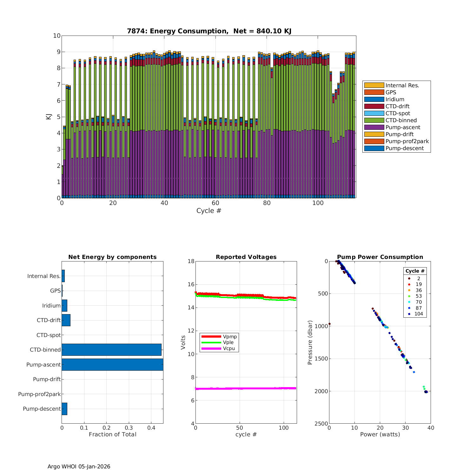The width and height of the screenshot is (476, 476).
Task: Click the Pump-ascent horizontal bar
Action: point(112,365)
